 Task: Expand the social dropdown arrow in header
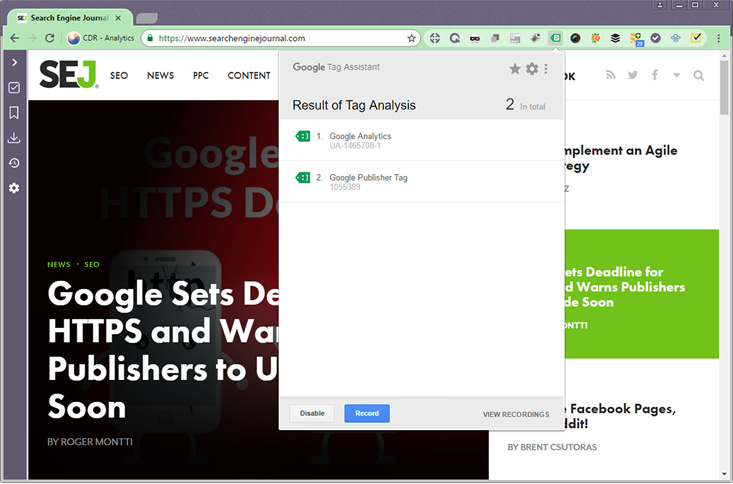(676, 75)
